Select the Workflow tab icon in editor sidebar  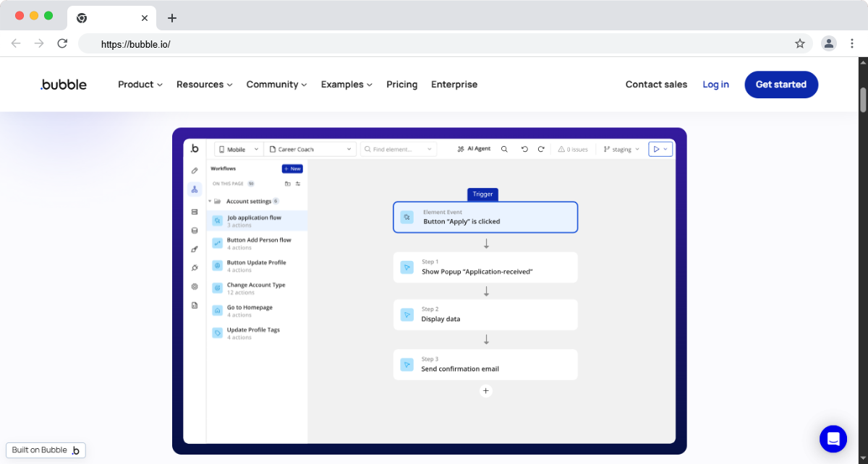(x=195, y=189)
